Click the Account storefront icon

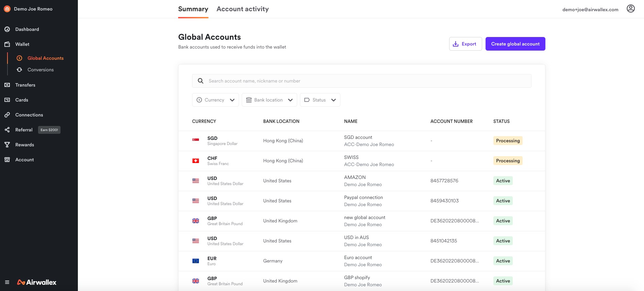[7, 160]
